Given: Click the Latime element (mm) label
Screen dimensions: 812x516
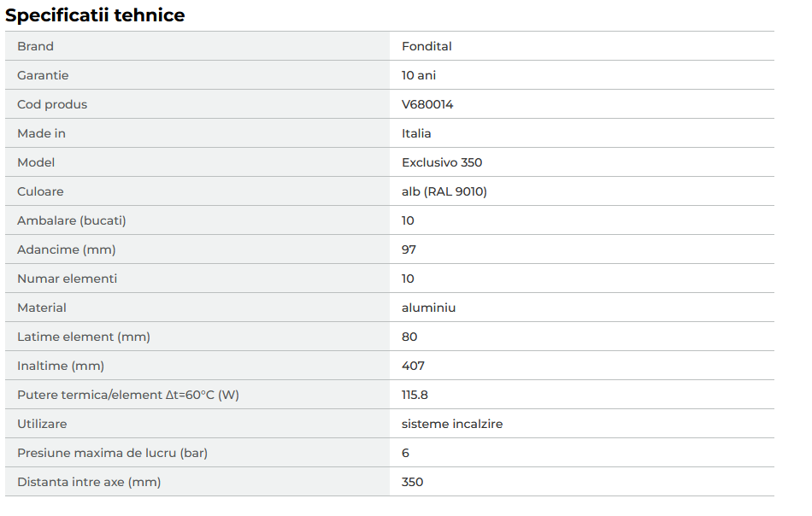Looking at the screenshot, I should (84, 337).
